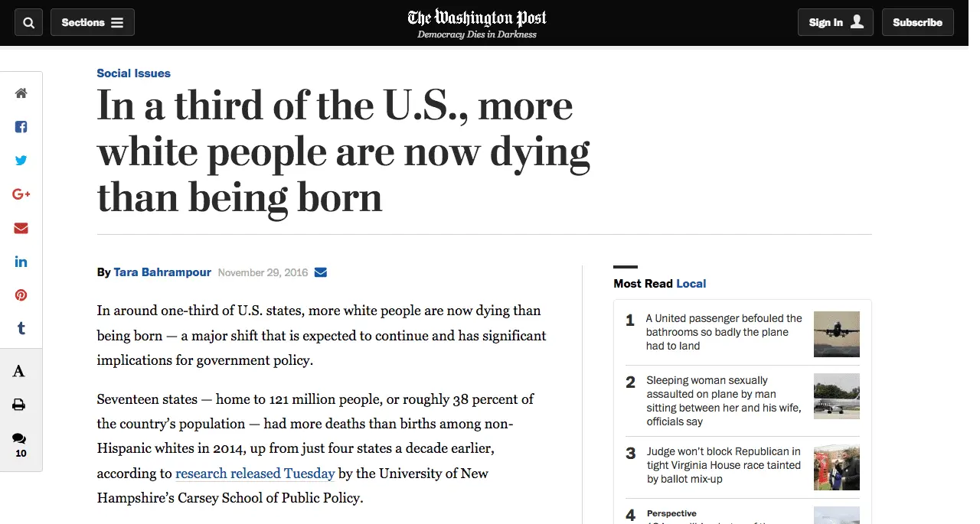Image resolution: width=980 pixels, height=524 pixels.
Task: Click the home icon in sidebar
Action: tap(21, 93)
